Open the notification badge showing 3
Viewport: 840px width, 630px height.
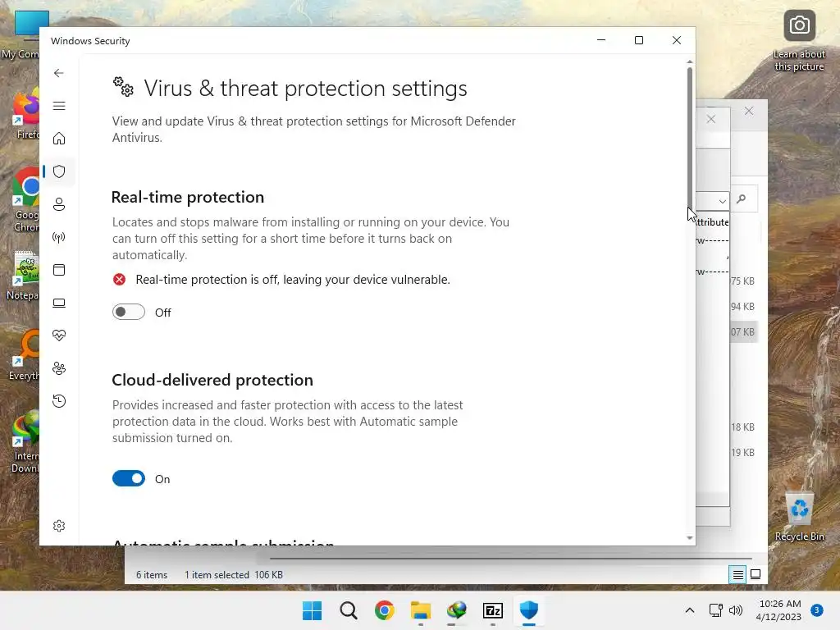(x=817, y=610)
